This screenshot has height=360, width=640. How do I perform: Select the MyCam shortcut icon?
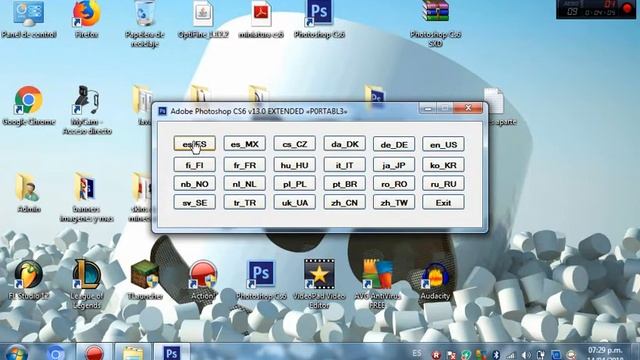tap(87, 109)
